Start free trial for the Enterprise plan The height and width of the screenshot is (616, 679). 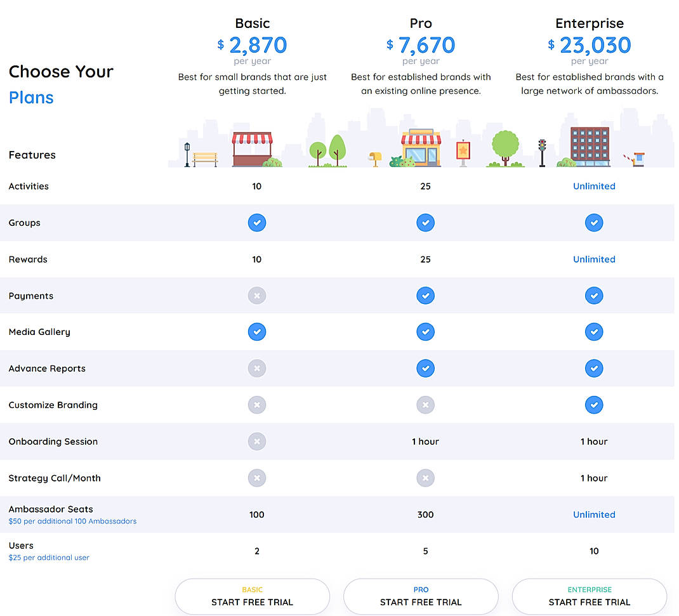tap(589, 596)
